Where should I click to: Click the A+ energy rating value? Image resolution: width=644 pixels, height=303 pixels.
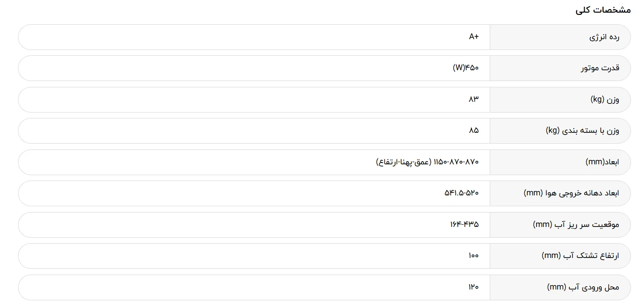click(x=474, y=37)
